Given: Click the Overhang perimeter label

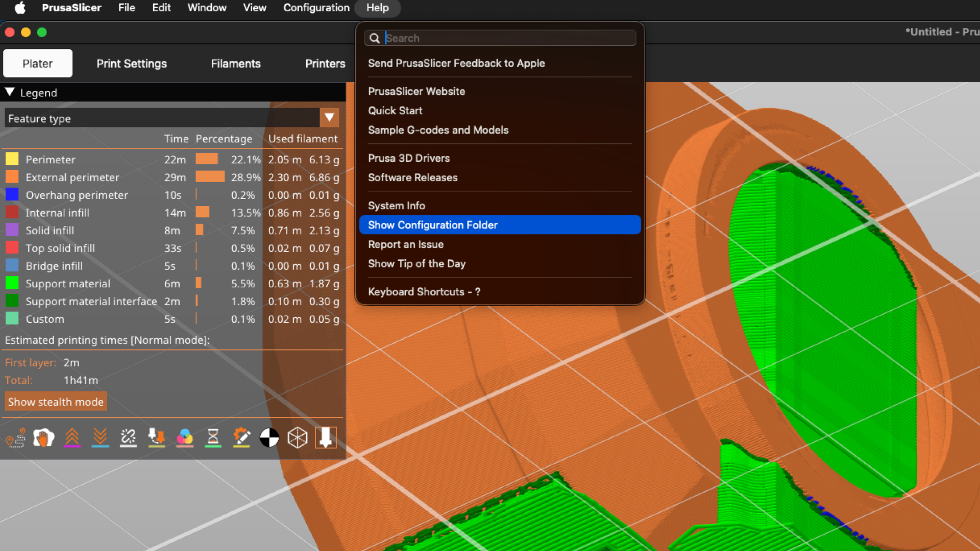Looking at the screenshot, I should (77, 195).
